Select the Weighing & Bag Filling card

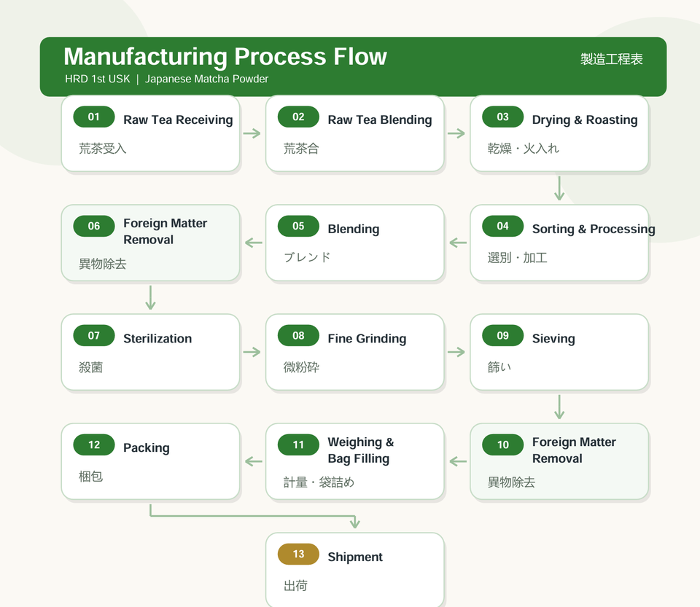(x=355, y=461)
